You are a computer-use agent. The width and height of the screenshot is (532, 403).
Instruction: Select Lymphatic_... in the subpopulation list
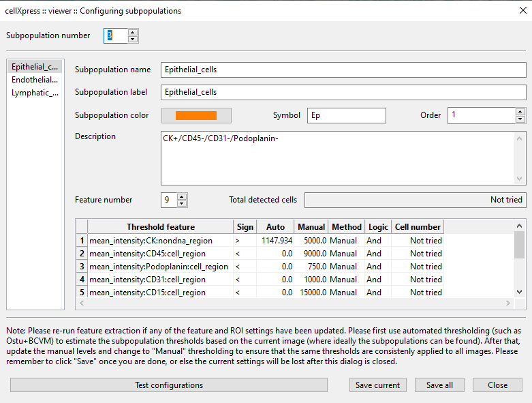pyautogui.click(x=35, y=93)
